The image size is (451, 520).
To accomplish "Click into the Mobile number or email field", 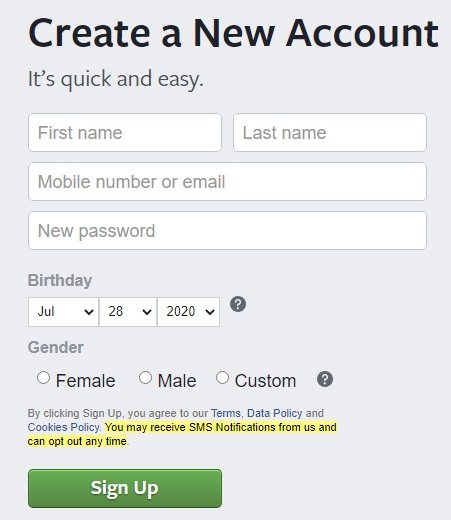I will pyautogui.click(x=227, y=182).
